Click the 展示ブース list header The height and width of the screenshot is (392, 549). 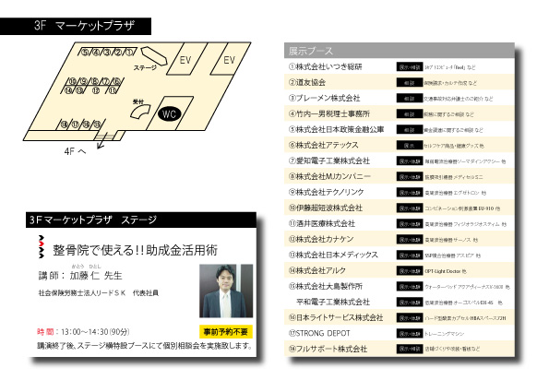pos(400,51)
